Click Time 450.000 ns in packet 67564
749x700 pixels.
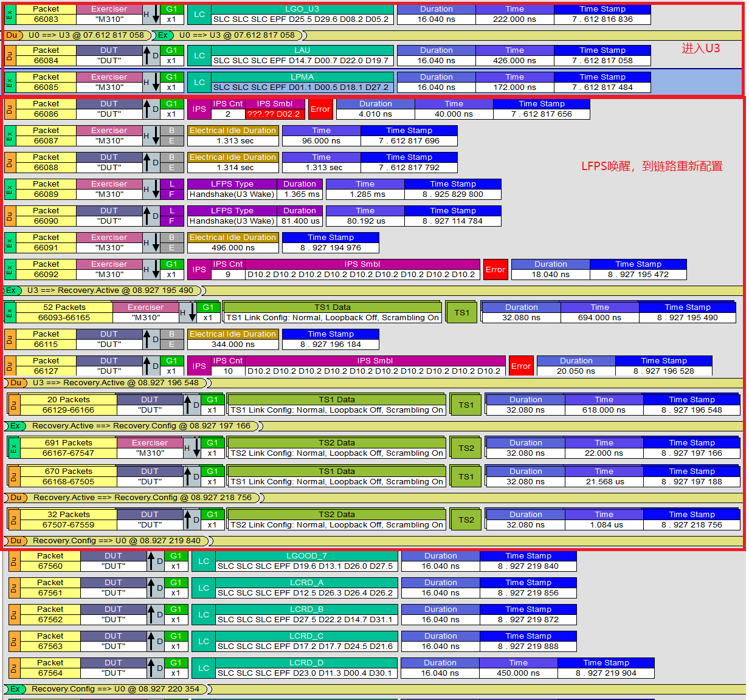point(518,668)
